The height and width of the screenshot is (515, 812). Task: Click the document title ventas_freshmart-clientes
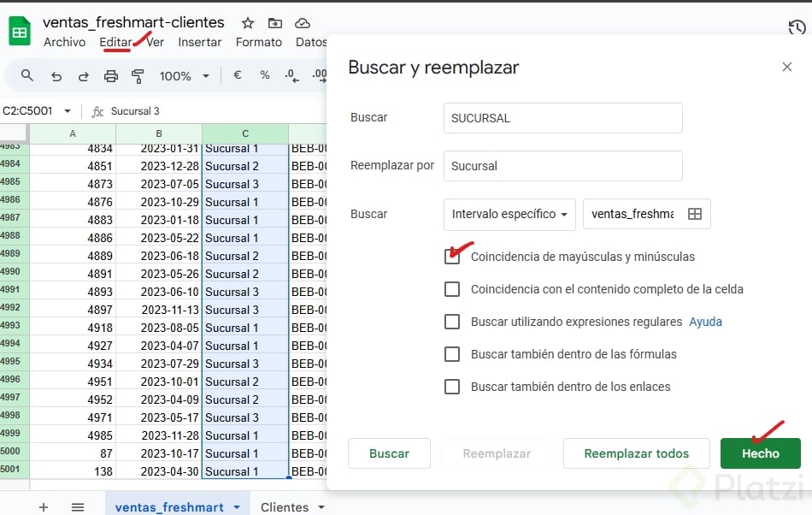tap(133, 22)
